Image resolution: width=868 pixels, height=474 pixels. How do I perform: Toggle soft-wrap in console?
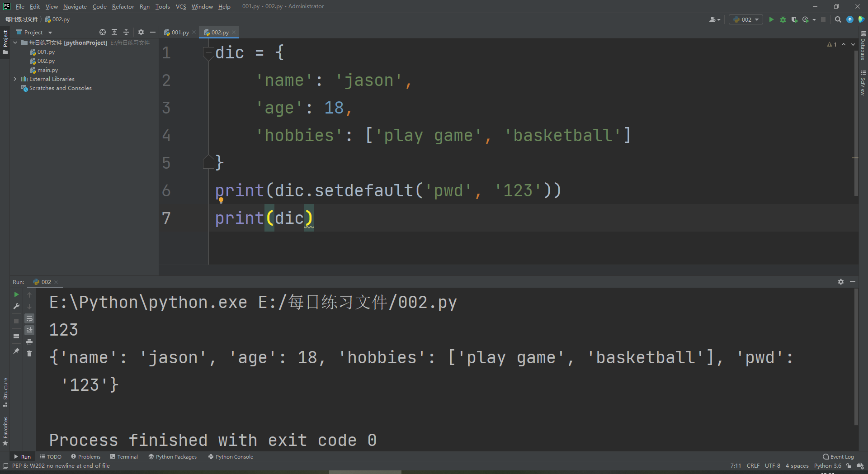[x=29, y=318]
